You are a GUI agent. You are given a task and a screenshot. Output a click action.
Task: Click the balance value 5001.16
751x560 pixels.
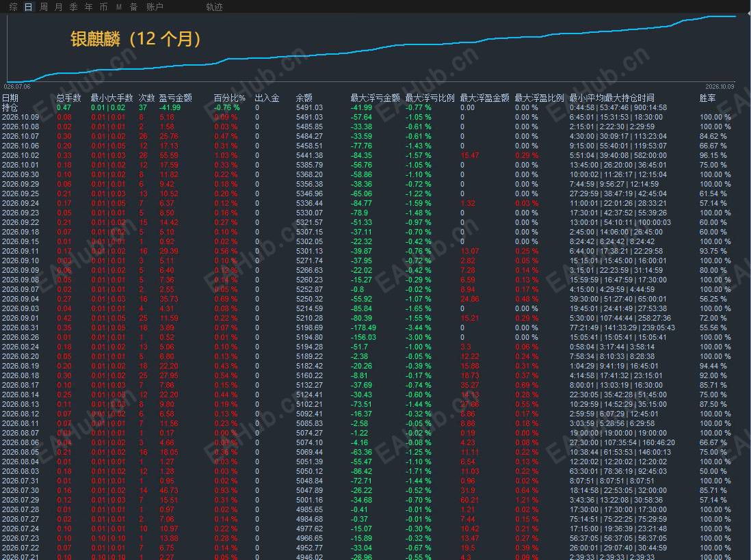point(309,501)
